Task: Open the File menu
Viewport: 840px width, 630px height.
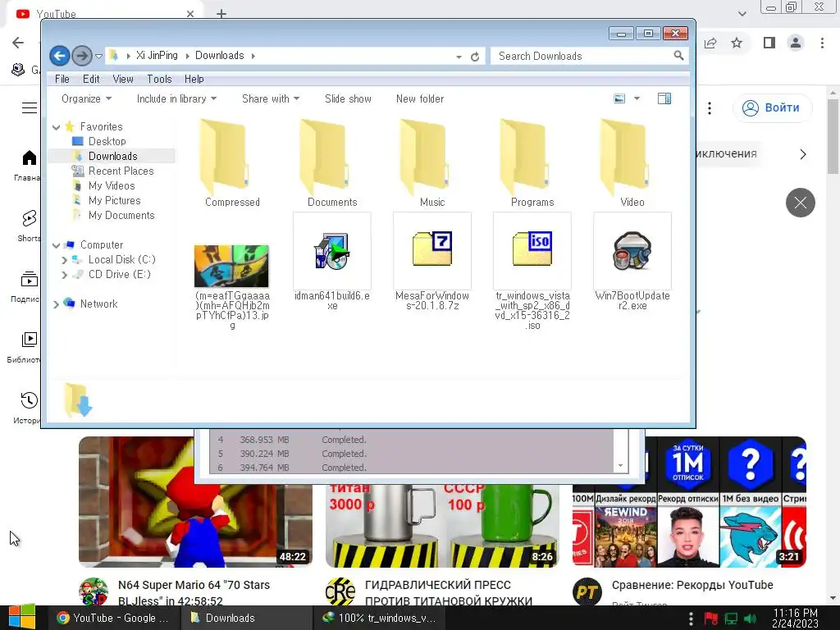Action: pos(62,79)
